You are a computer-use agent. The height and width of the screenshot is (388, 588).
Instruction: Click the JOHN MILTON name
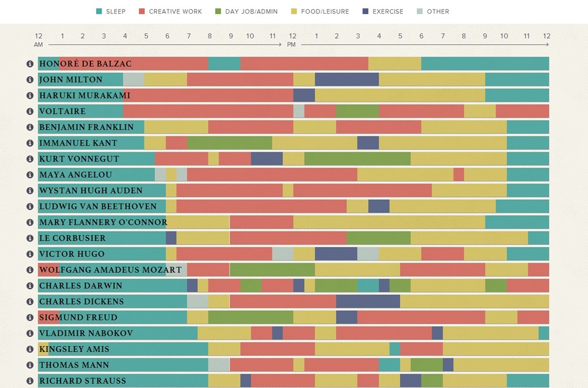click(x=71, y=80)
